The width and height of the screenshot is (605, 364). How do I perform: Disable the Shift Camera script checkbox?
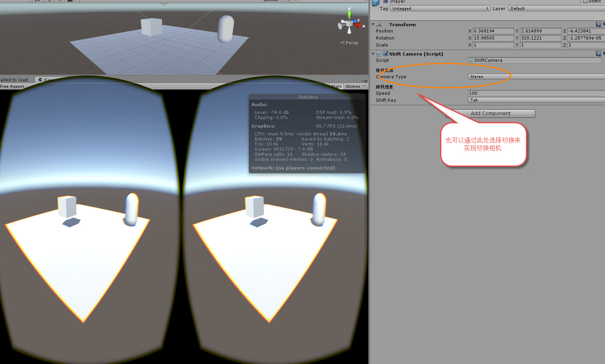(386, 54)
